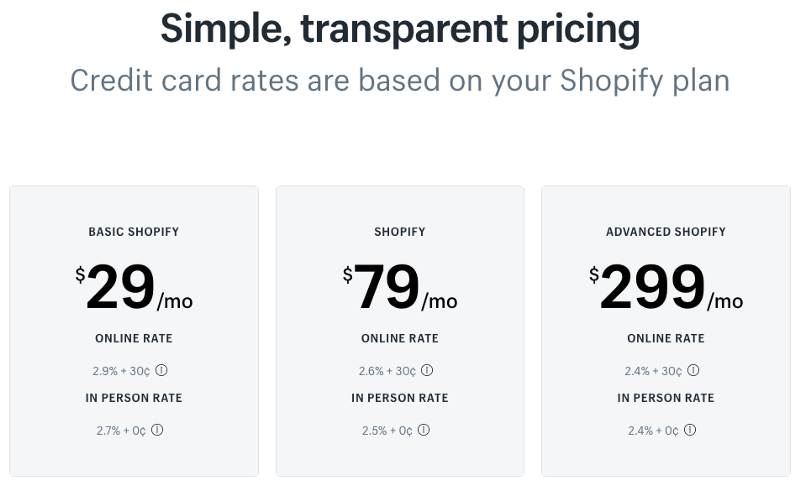Click info icon for Advanced Shopify in-person rate
The image size is (800, 485).
[690, 430]
